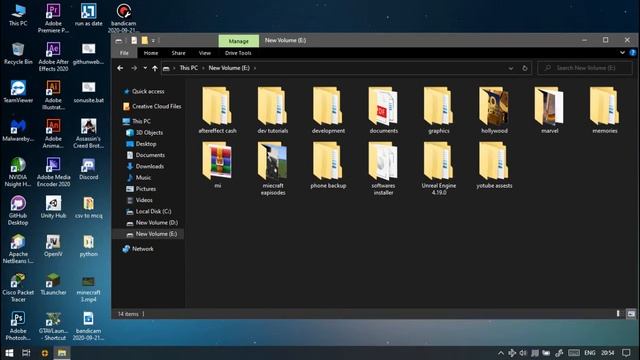Click Properties icon in quick access toolbar

coord(134,40)
